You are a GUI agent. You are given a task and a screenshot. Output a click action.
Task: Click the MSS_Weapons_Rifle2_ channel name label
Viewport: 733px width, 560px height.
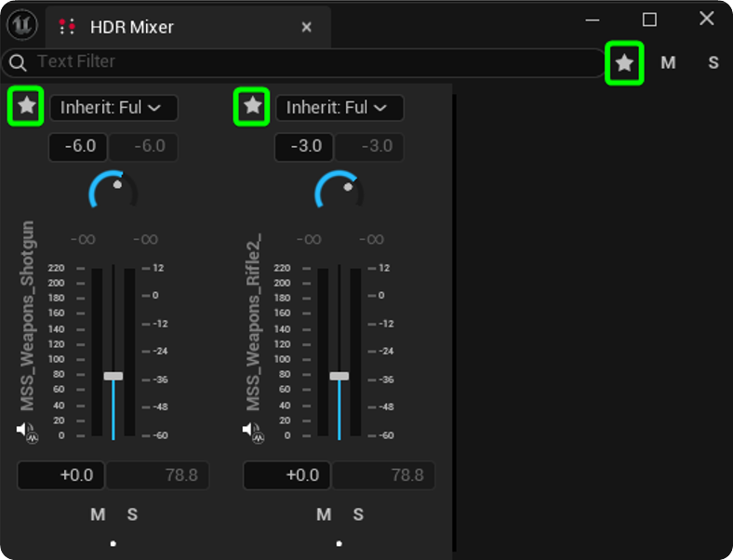[x=253, y=322]
